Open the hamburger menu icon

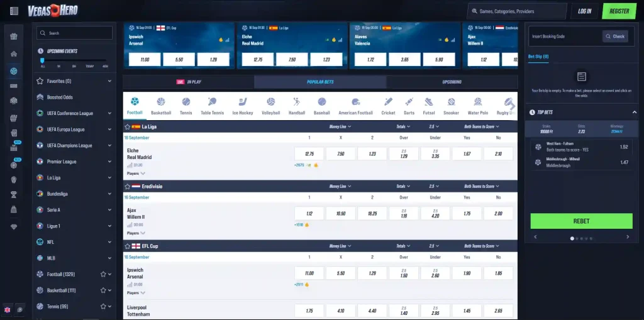tap(14, 11)
